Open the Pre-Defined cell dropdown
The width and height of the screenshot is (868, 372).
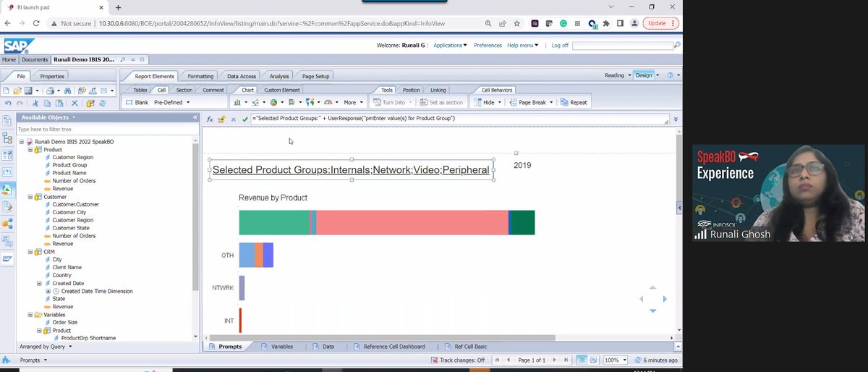coord(172,102)
